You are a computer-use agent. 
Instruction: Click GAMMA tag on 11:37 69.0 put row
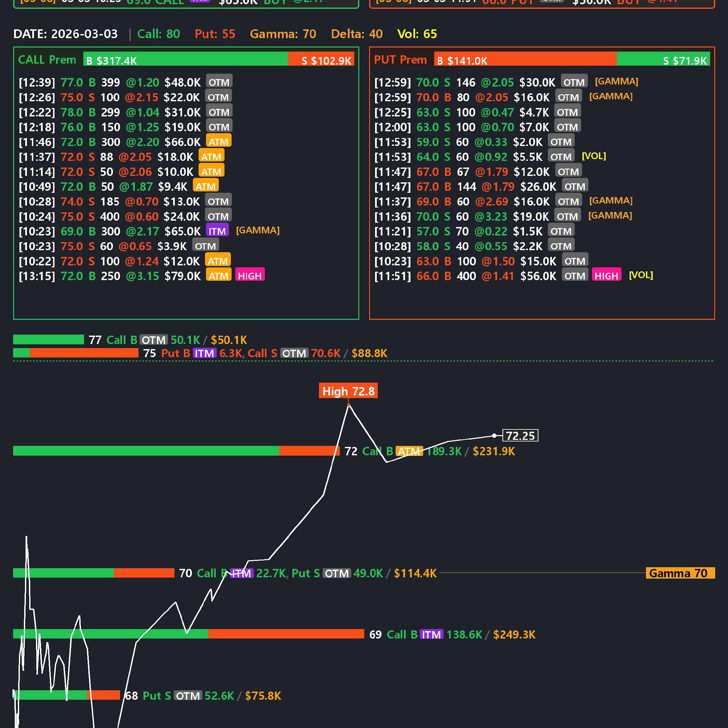coord(611,200)
